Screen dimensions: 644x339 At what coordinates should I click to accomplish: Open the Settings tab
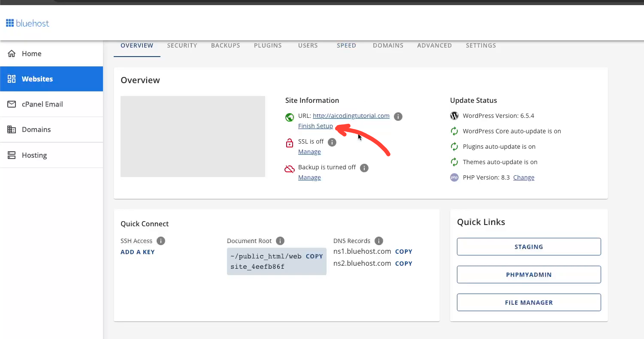[481, 45]
